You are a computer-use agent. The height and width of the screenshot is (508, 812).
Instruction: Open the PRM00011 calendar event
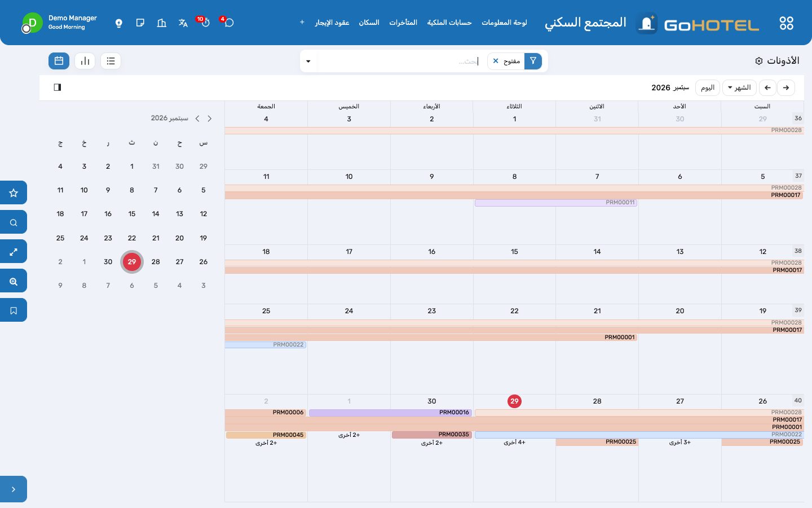[x=556, y=202]
